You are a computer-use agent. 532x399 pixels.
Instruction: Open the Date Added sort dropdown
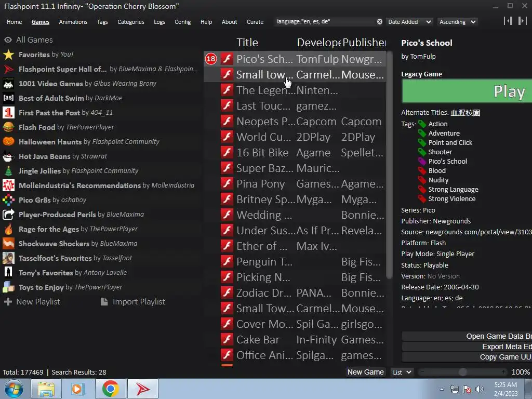coord(409,22)
